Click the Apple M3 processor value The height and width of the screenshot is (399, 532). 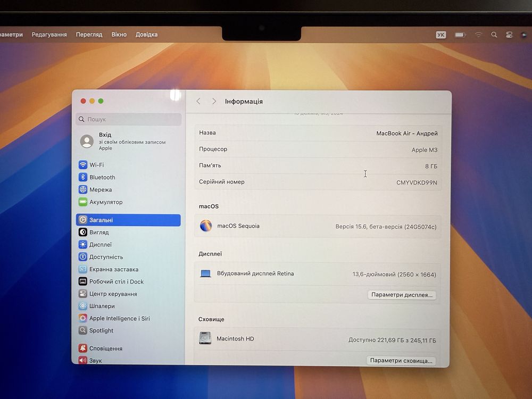pos(425,149)
